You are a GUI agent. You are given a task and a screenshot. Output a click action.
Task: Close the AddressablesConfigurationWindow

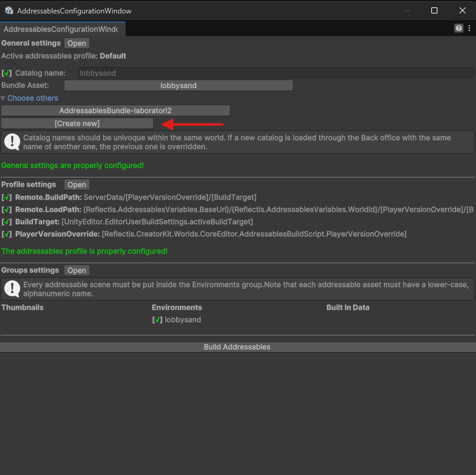point(463,10)
